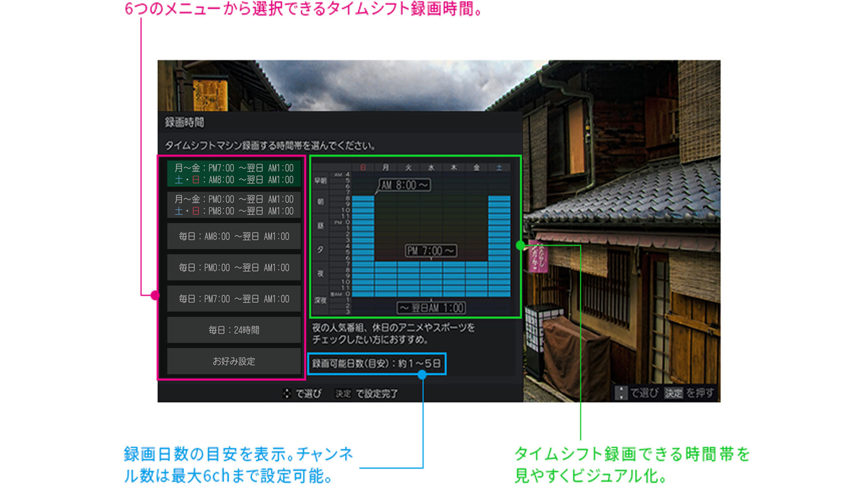Click the blue 土 (Saturday) column header
This screenshot has height=488, width=868.
tap(499, 168)
